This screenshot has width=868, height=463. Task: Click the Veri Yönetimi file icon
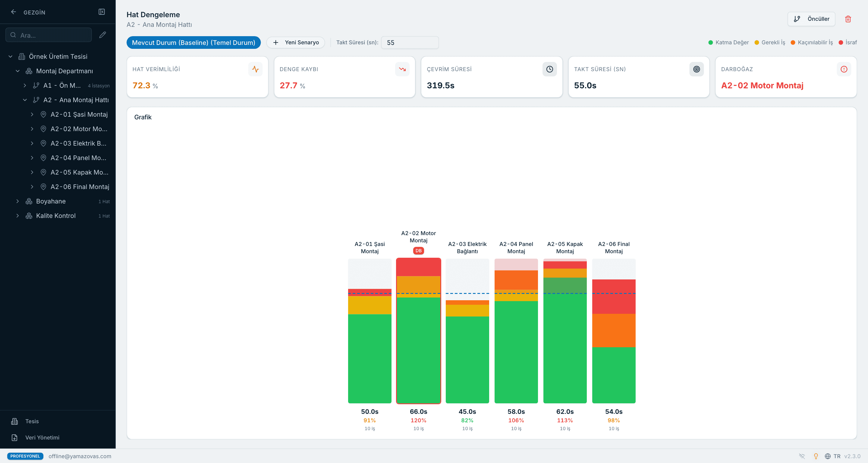coord(14,437)
